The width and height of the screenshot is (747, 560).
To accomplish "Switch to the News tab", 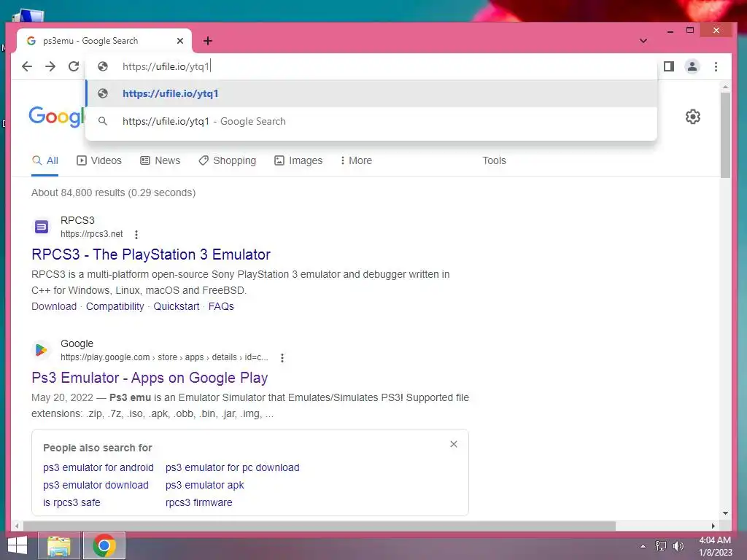I will pos(160,161).
